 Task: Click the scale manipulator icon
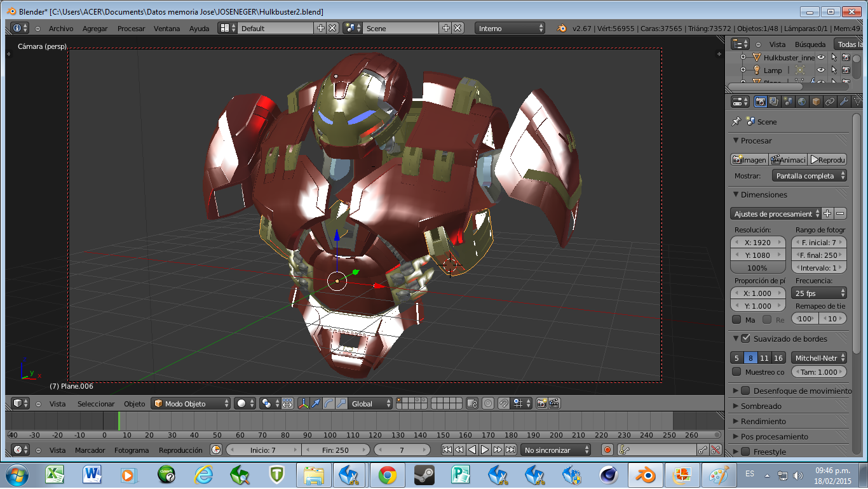pyautogui.click(x=342, y=403)
